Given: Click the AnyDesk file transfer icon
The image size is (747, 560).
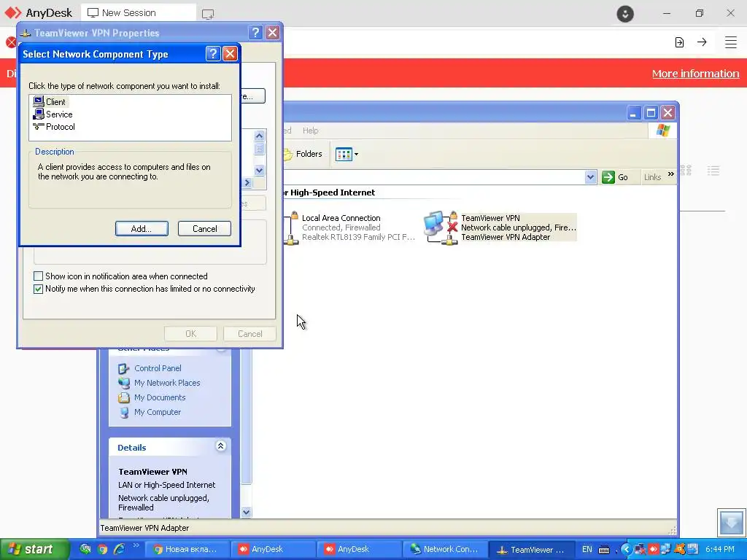Looking at the screenshot, I should [679, 42].
